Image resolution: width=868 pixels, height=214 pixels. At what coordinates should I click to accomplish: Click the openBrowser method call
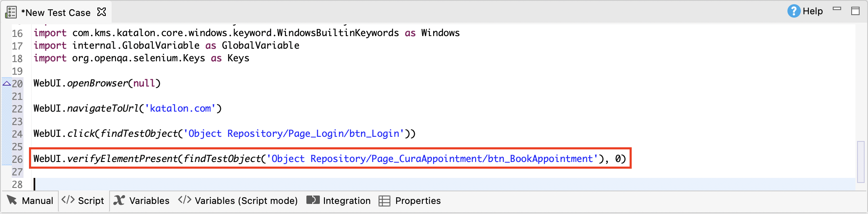coord(97,84)
